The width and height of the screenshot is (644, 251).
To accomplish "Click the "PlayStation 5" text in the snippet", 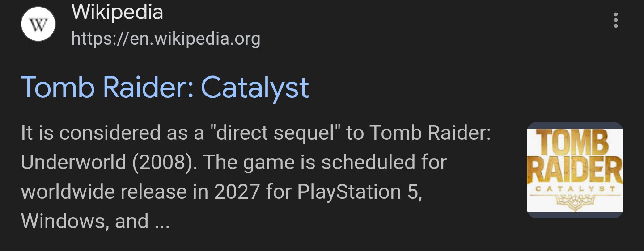I will (359, 192).
